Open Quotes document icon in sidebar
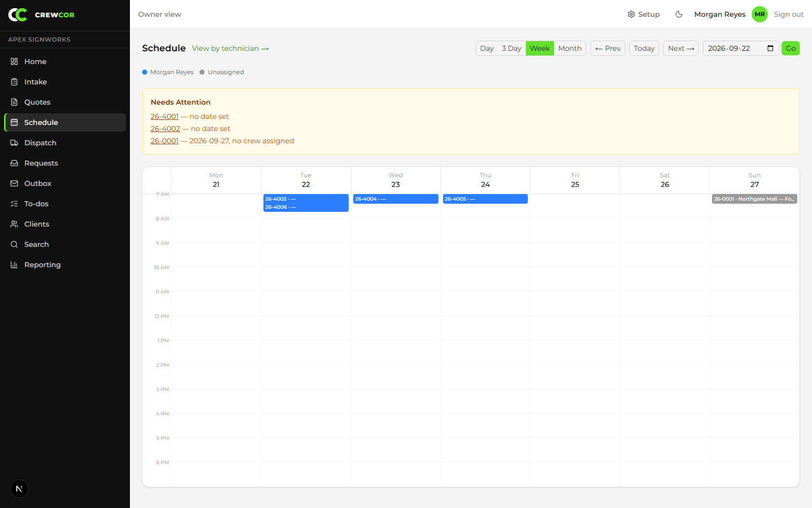Screen dimensions: 812x508 click(14, 102)
